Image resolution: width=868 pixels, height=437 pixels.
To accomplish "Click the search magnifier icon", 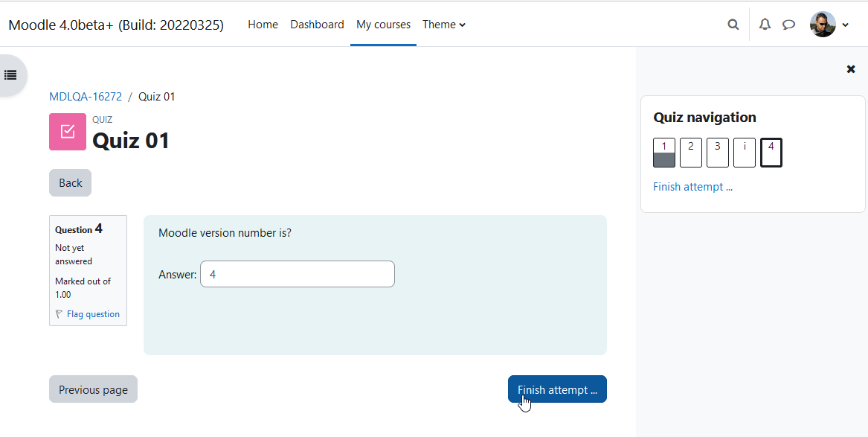I will click(733, 25).
